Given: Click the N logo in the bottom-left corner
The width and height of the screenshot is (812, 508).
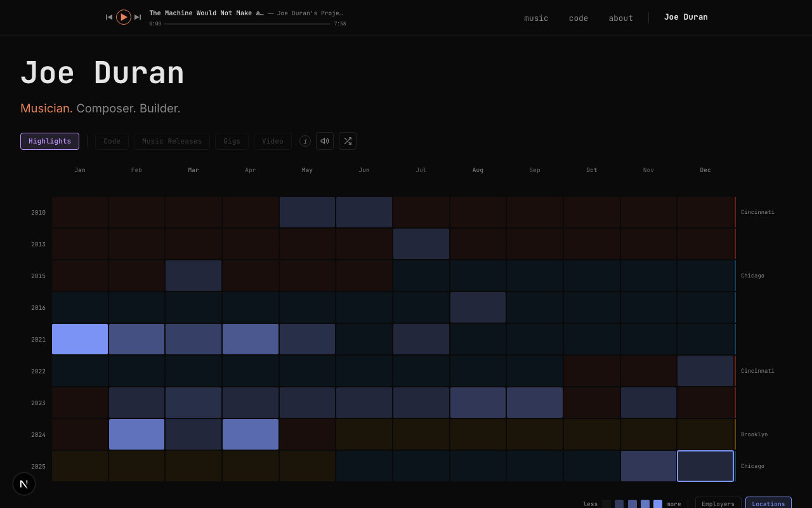Looking at the screenshot, I should [24, 484].
